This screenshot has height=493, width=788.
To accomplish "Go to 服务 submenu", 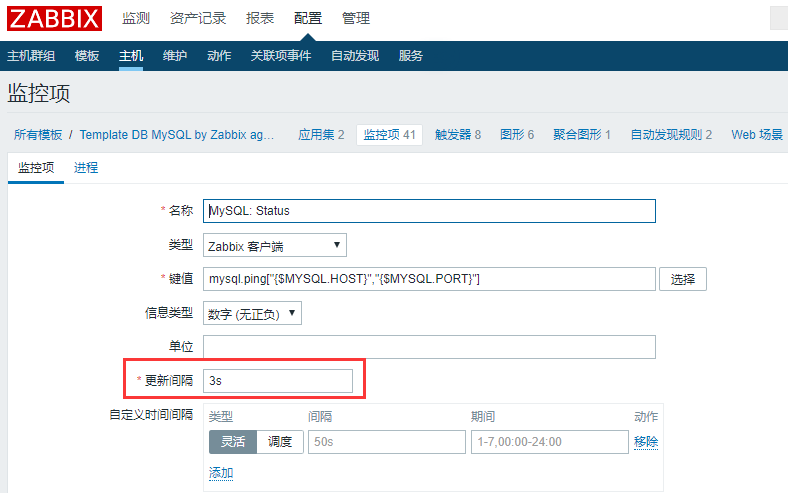I will pos(411,56).
